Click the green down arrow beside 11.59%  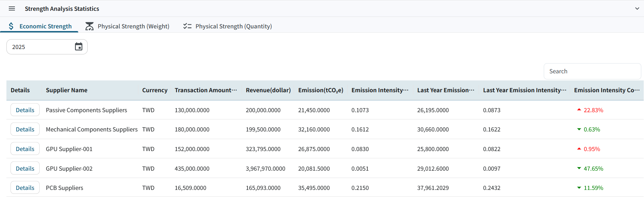579,188
